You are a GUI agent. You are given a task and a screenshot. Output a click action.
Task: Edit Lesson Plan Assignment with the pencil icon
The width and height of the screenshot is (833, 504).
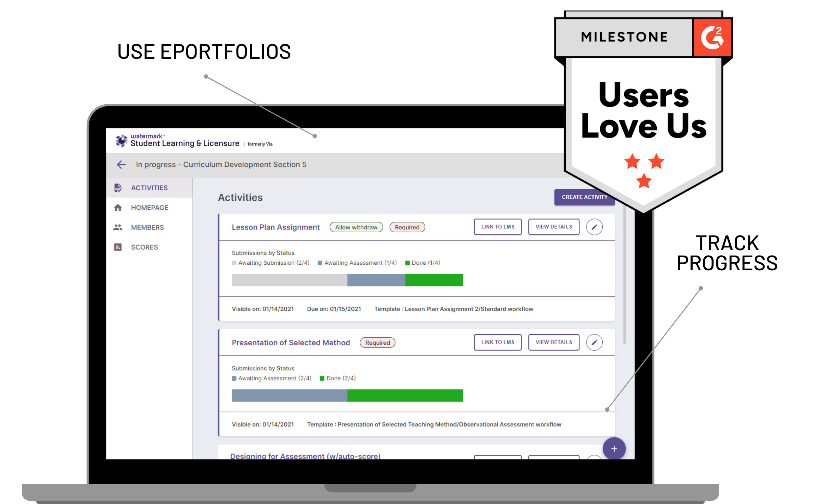tap(594, 227)
